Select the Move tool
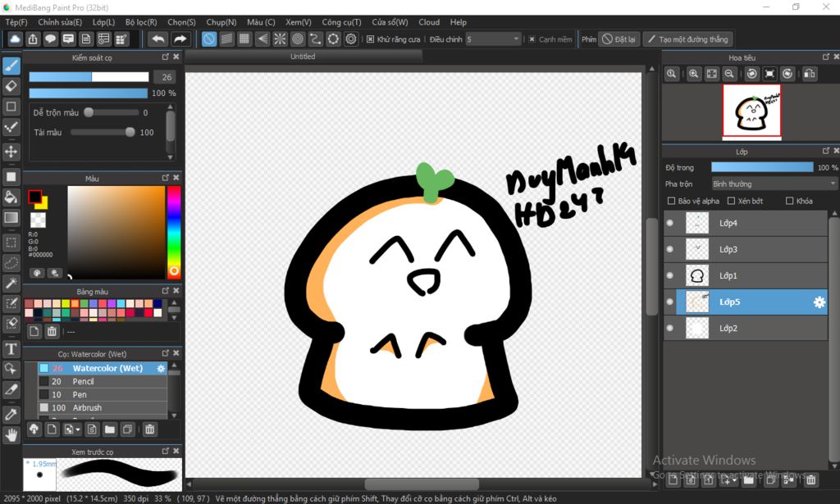The height and width of the screenshot is (504, 840). [11, 152]
